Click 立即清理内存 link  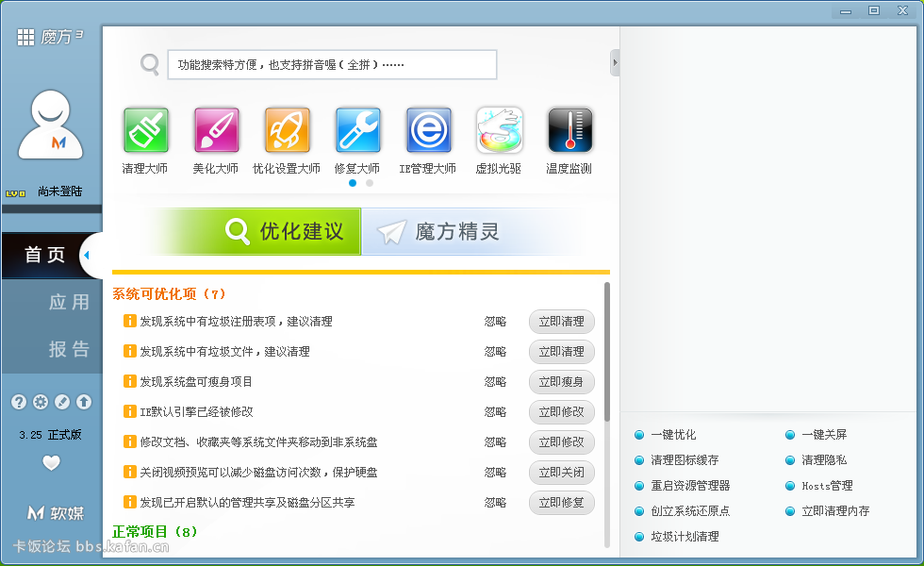pyautogui.click(x=835, y=510)
